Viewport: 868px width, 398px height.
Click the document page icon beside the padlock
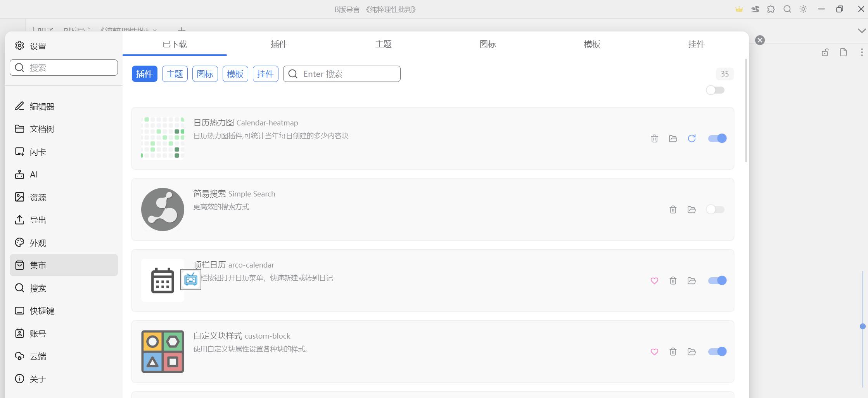tap(843, 52)
